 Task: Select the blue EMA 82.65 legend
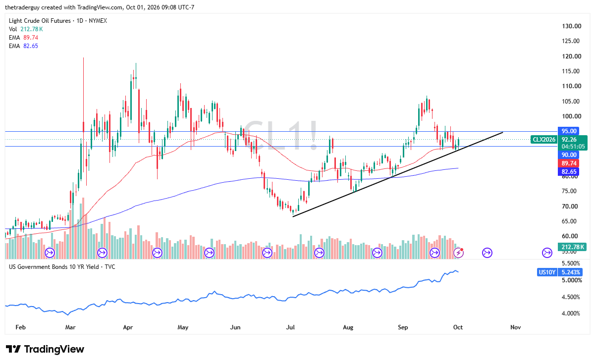pos(24,46)
